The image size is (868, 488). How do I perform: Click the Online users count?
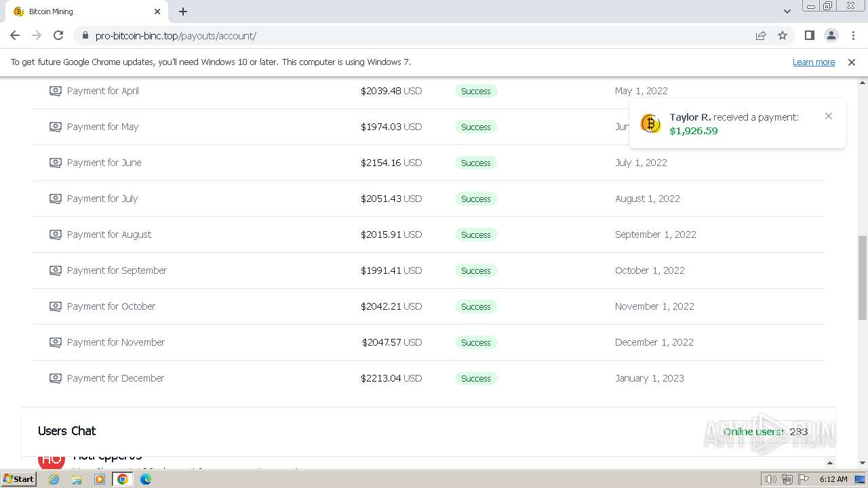click(766, 432)
